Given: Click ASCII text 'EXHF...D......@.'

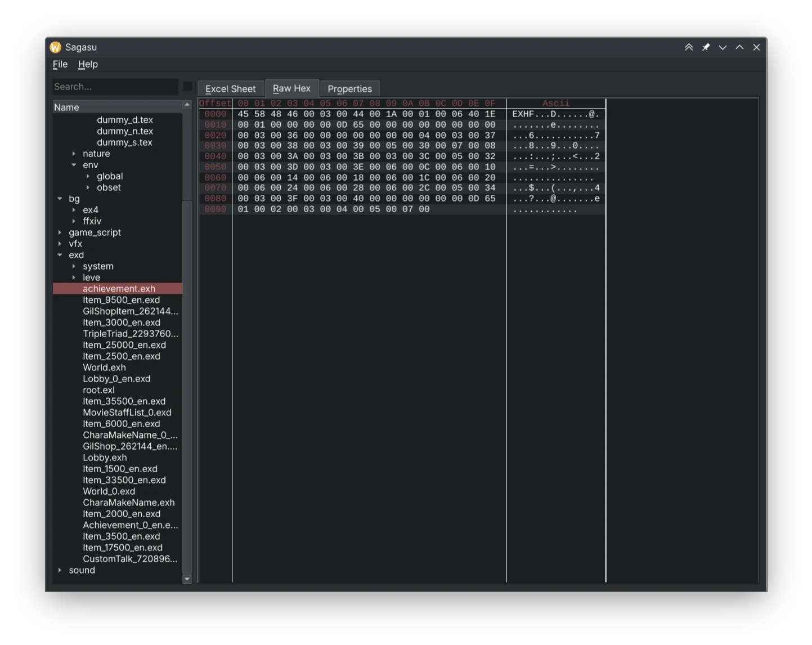Looking at the screenshot, I should pos(555,114).
